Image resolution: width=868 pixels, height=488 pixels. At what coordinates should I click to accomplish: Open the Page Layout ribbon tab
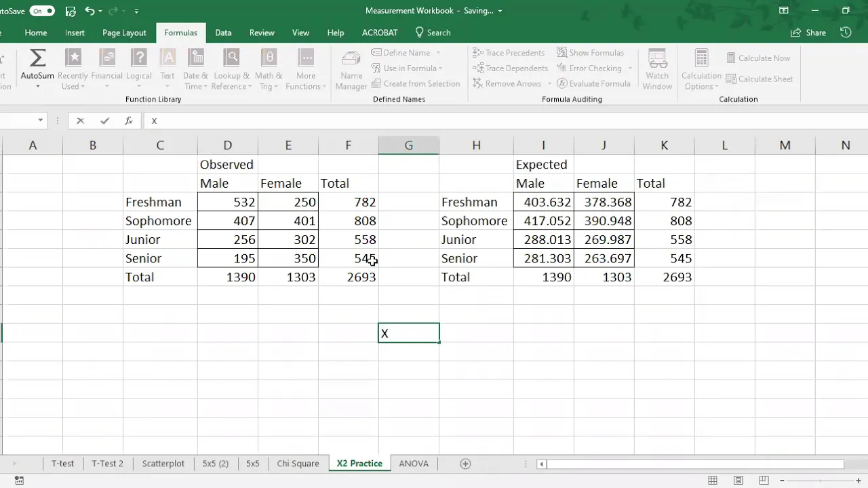(124, 33)
